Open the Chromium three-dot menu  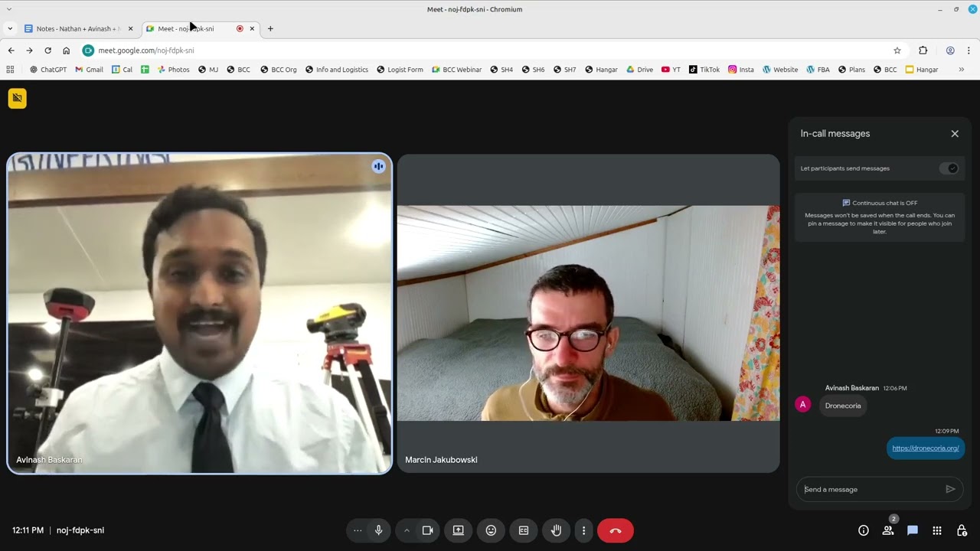click(x=969, y=51)
